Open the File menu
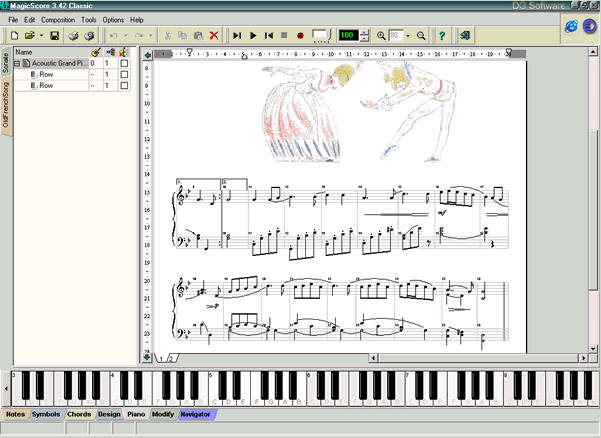 click(13, 20)
